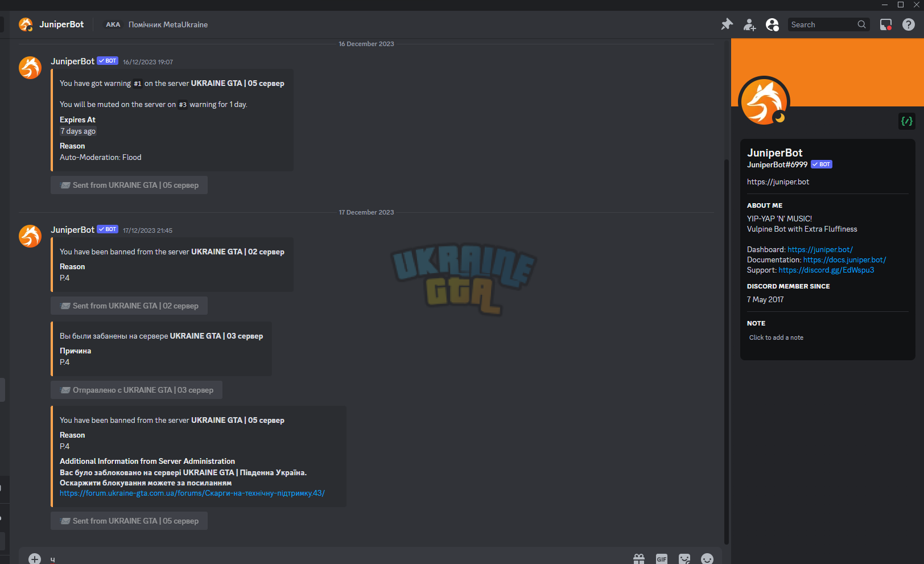Image resolution: width=924 pixels, height=564 pixels.
Task: Click 'Отправлено с UKRAINE GTA | 03 сервер' button
Action: [x=137, y=390]
